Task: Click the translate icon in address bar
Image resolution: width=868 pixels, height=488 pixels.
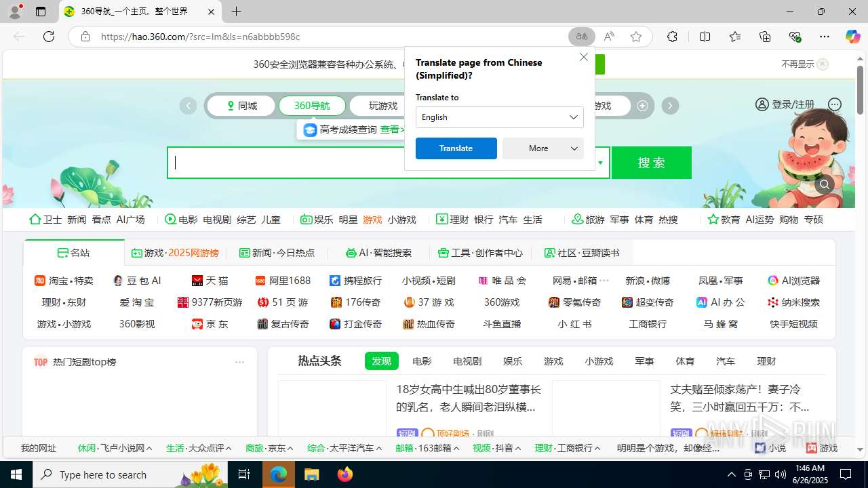Action: pyautogui.click(x=582, y=37)
